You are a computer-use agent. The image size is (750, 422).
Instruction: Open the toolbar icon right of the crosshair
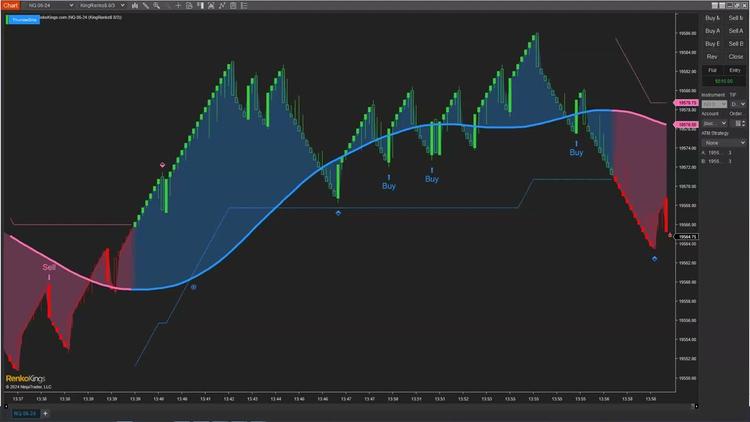click(189, 5)
